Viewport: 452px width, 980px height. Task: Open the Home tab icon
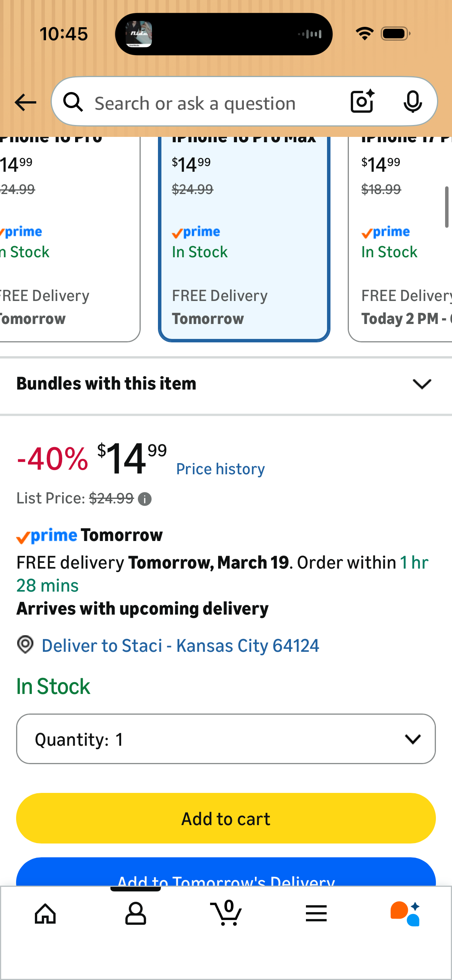[45, 914]
